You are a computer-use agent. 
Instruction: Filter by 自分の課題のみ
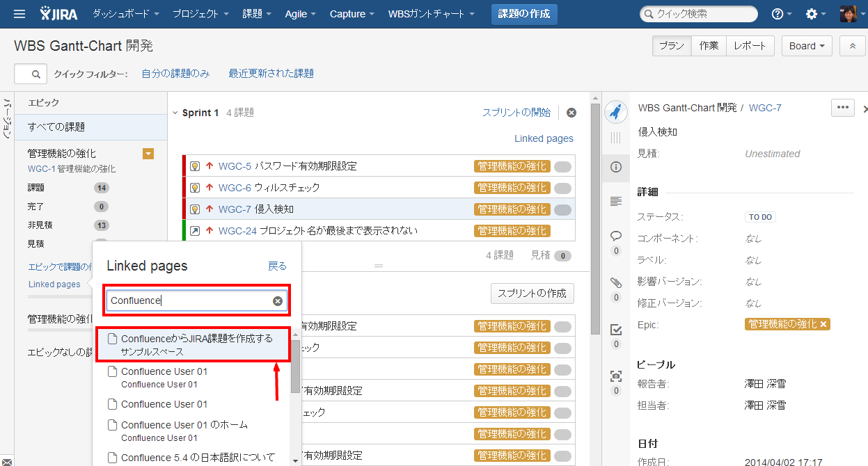click(x=175, y=74)
